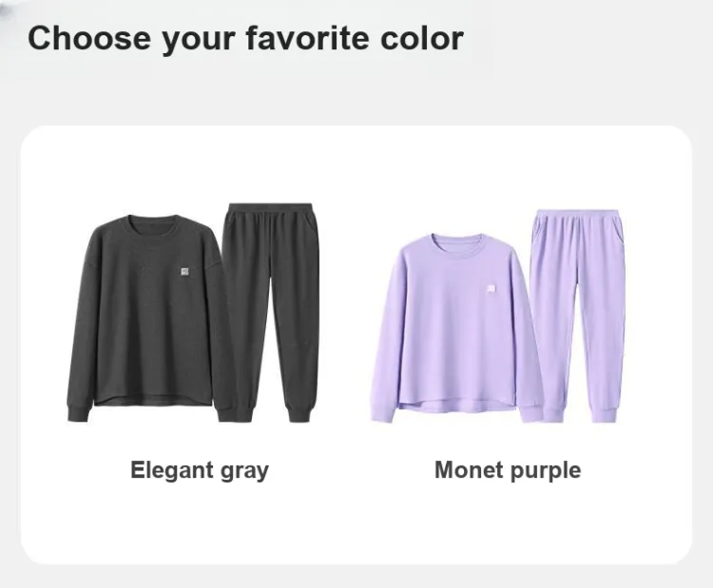Screen dimensions: 713x588
Task: Click the purple sweatshirt left sleeve cuff
Action: tap(383, 412)
